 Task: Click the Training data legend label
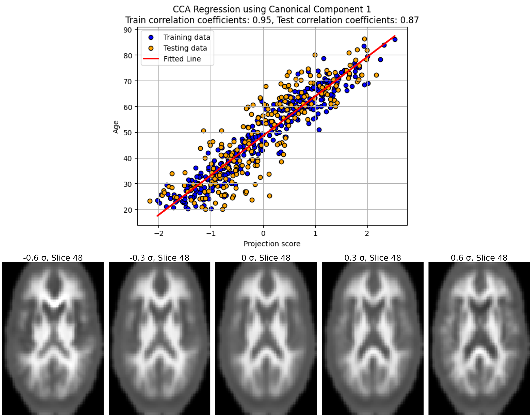pyautogui.click(x=187, y=37)
